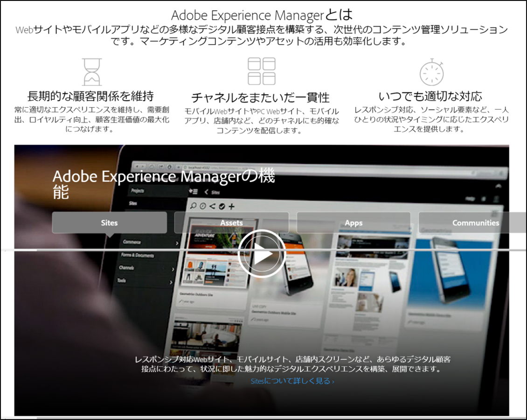Viewport: 527px width, 420px height.
Task: Click the checkmark icon in video toolbar
Action: click(x=222, y=206)
